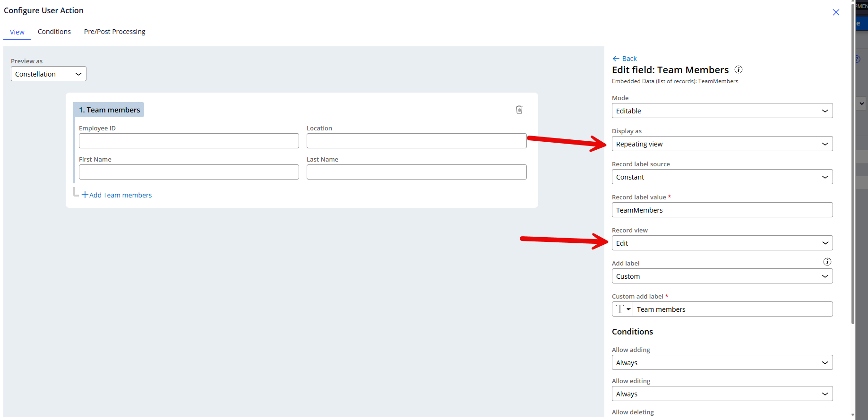Open the Display as Repeating view dropdown
Image resolution: width=868 pixels, height=420 pixels.
(722, 144)
